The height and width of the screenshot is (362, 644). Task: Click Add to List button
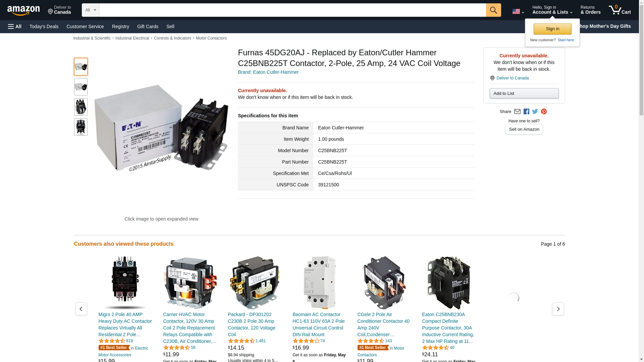click(x=524, y=93)
